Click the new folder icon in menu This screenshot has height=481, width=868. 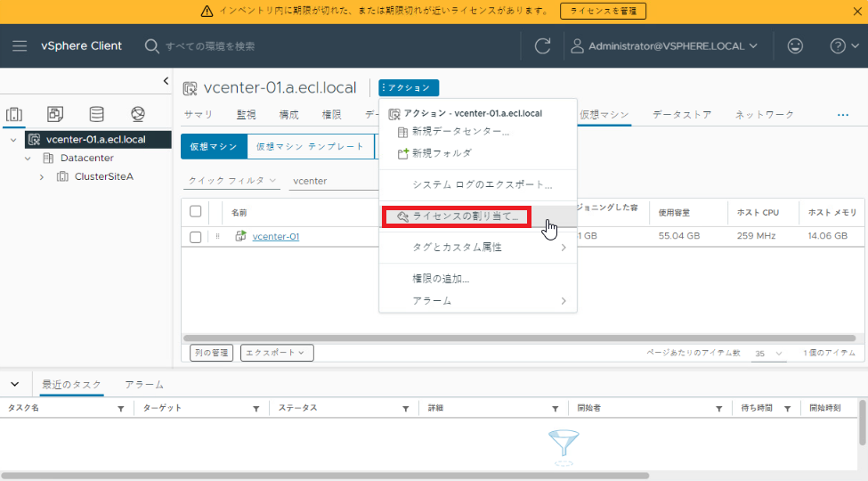[402, 153]
